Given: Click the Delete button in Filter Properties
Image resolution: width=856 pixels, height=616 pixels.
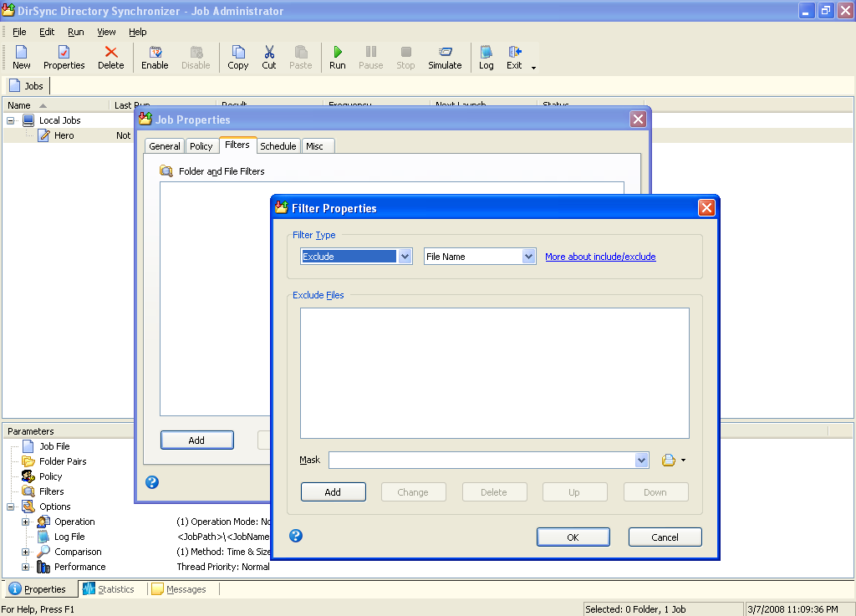Looking at the screenshot, I should 494,492.
